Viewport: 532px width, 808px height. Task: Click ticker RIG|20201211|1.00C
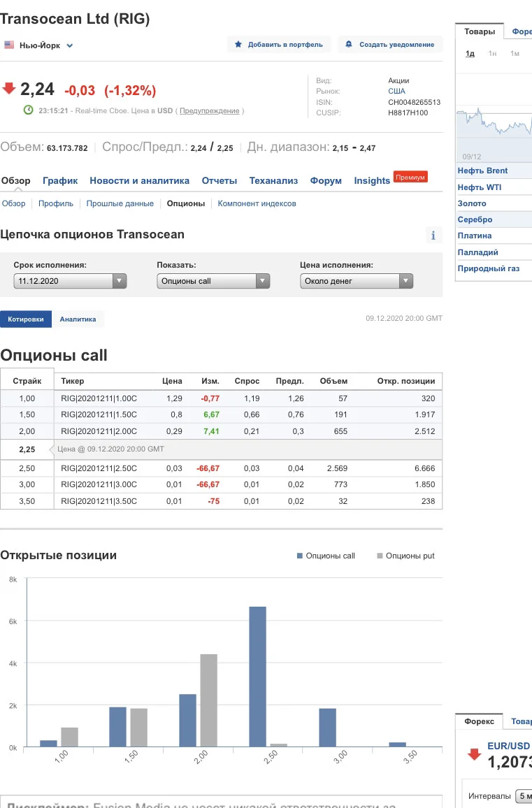tap(99, 398)
